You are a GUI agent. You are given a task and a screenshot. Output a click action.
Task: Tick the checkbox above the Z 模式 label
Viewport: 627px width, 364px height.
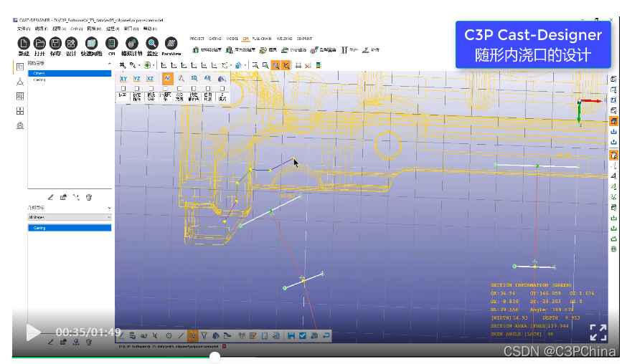click(x=222, y=88)
